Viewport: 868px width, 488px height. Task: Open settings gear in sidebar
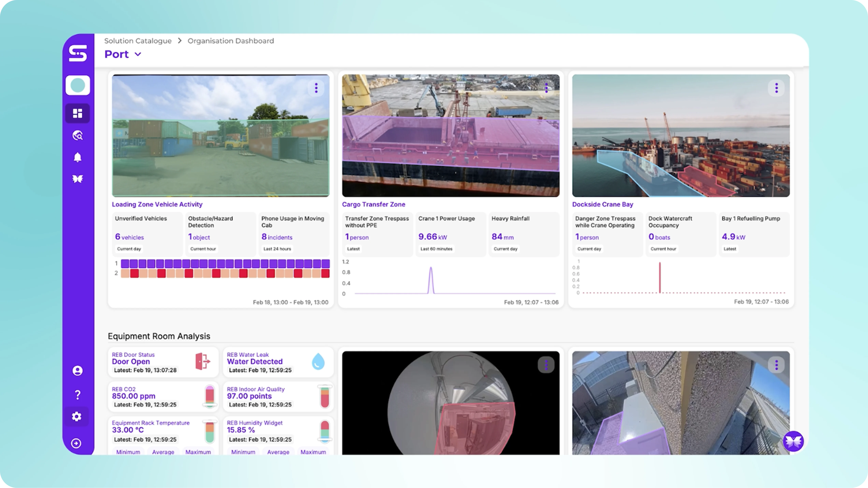point(77,416)
